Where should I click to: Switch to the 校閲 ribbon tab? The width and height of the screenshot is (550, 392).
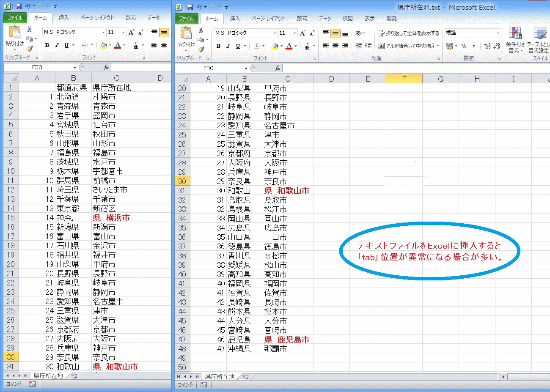(347, 19)
